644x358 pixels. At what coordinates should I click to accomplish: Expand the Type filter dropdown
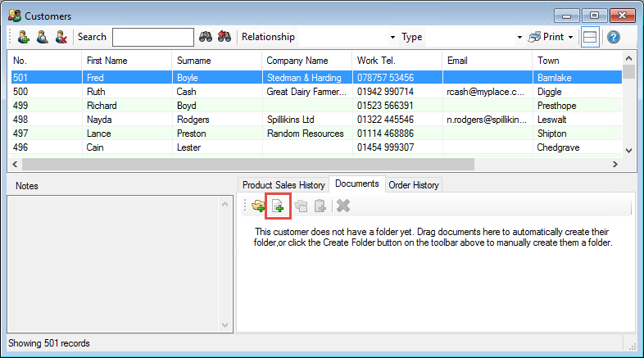519,38
